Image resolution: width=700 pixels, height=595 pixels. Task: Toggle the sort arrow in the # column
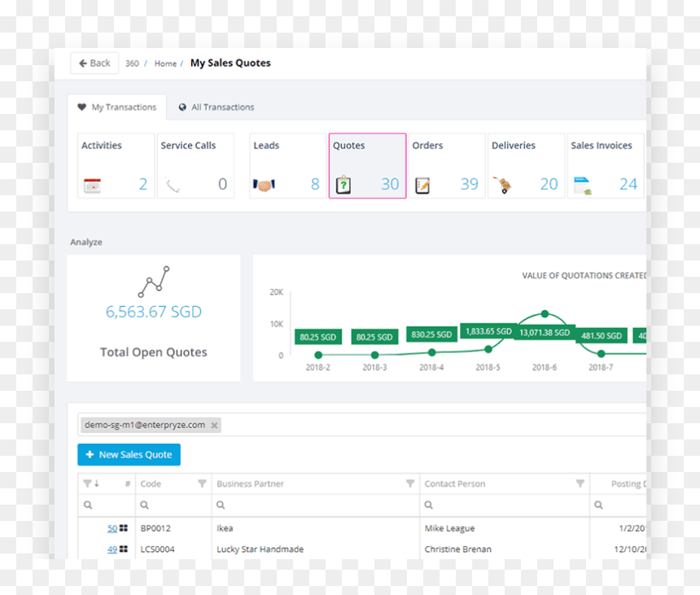[x=96, y=483]
